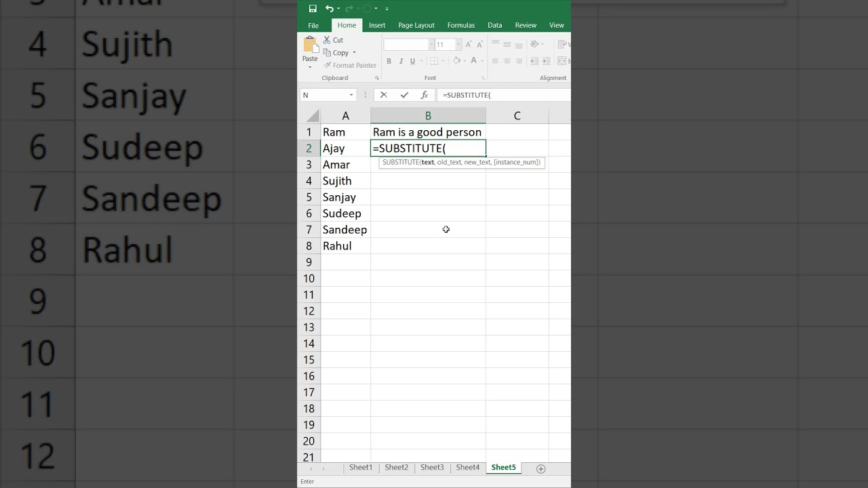Open the undo history dropdown arrow
The image size is (868, 488).
[338, 9]
